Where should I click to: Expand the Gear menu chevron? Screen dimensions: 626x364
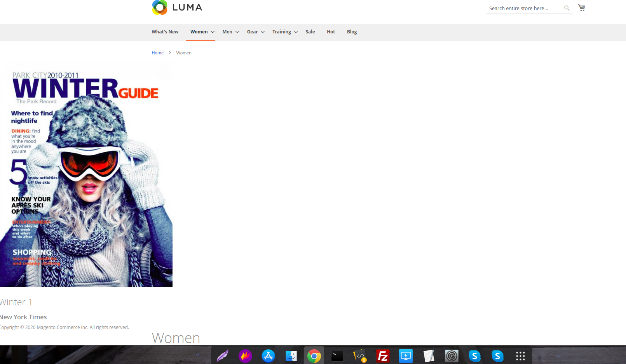pyautogui.click(x=263, y=32)
